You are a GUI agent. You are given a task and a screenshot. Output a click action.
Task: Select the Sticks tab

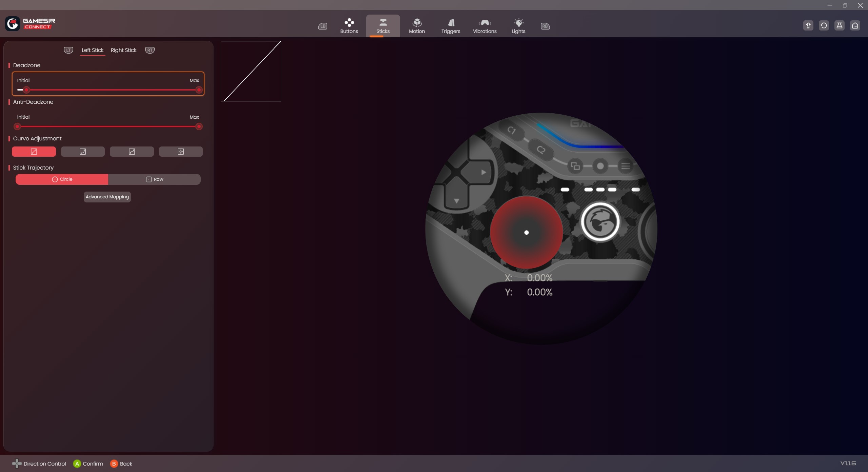pos(383,26)
